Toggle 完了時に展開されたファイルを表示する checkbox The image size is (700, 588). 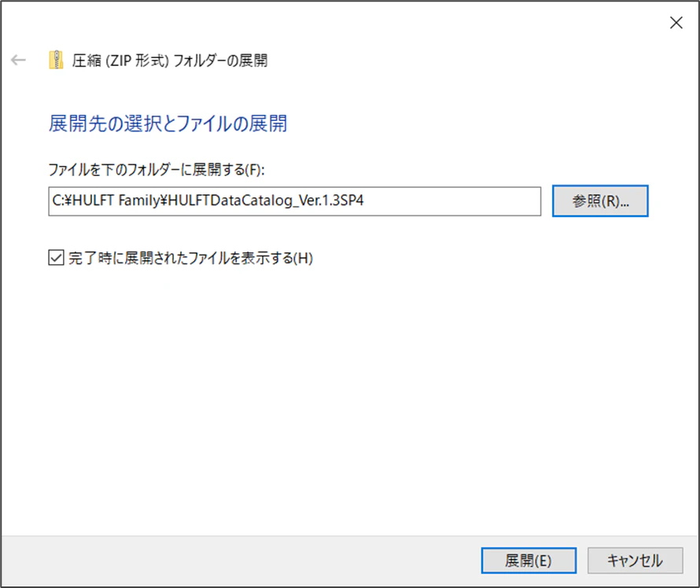pyautogui.click(x=57, y=257)
